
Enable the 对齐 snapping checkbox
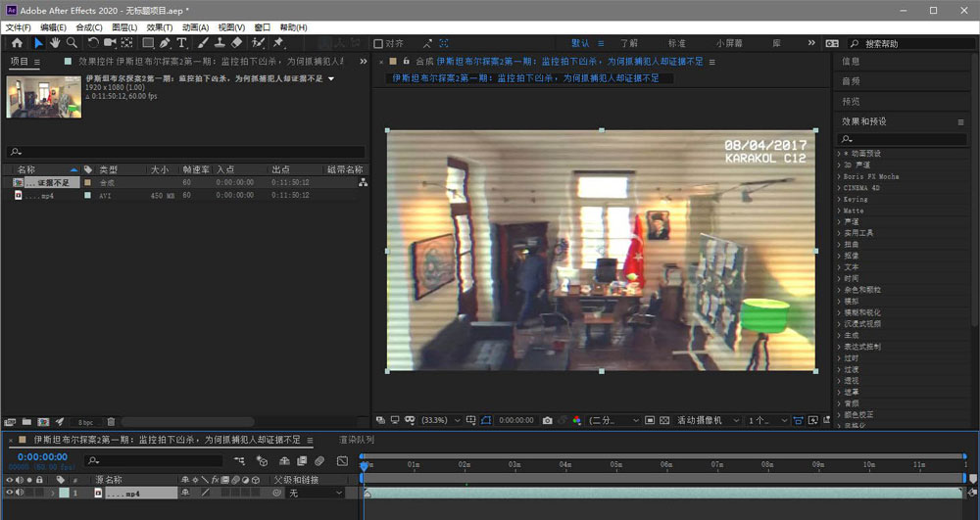point(378,43)
